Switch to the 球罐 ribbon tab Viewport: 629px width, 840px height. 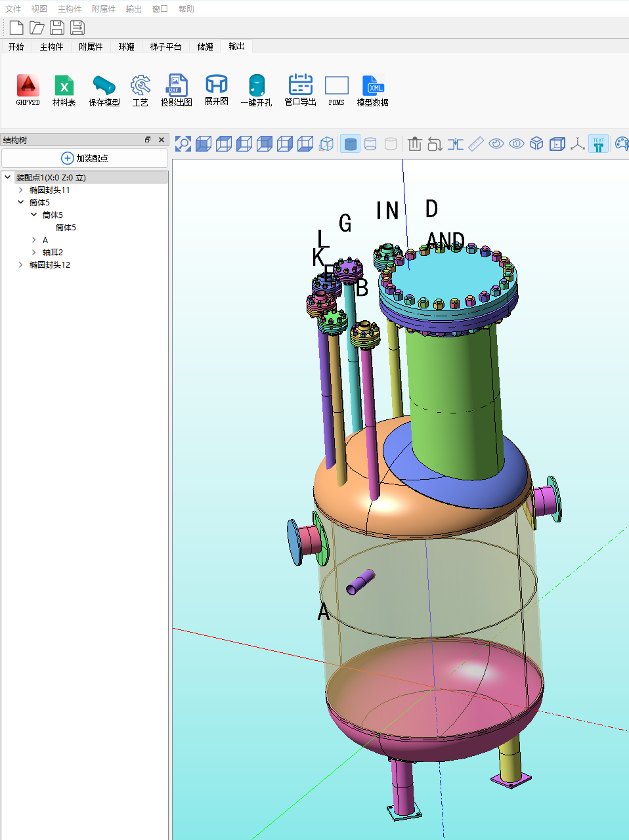[126, 47]
